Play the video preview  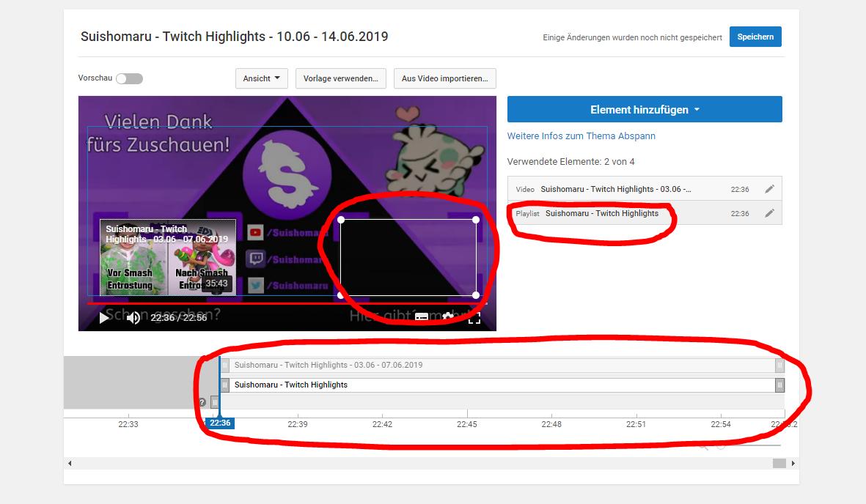(104, 317)
